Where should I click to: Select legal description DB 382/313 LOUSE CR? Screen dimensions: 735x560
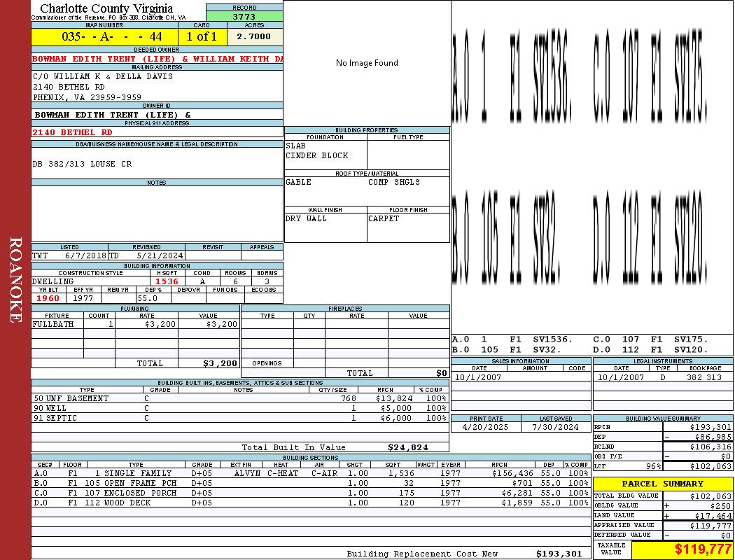pos(82,164)
